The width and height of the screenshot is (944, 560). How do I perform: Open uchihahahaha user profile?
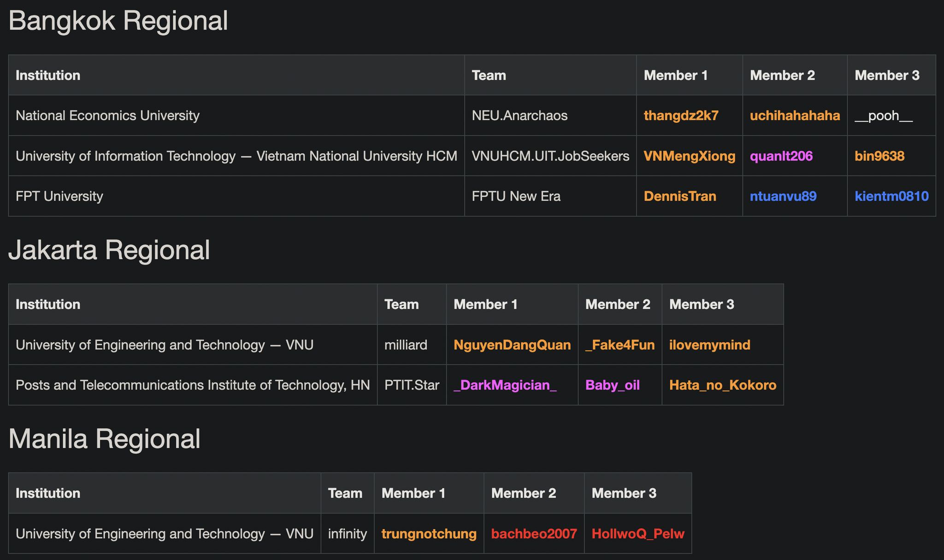pyautogui.click(x=795, y=115)
